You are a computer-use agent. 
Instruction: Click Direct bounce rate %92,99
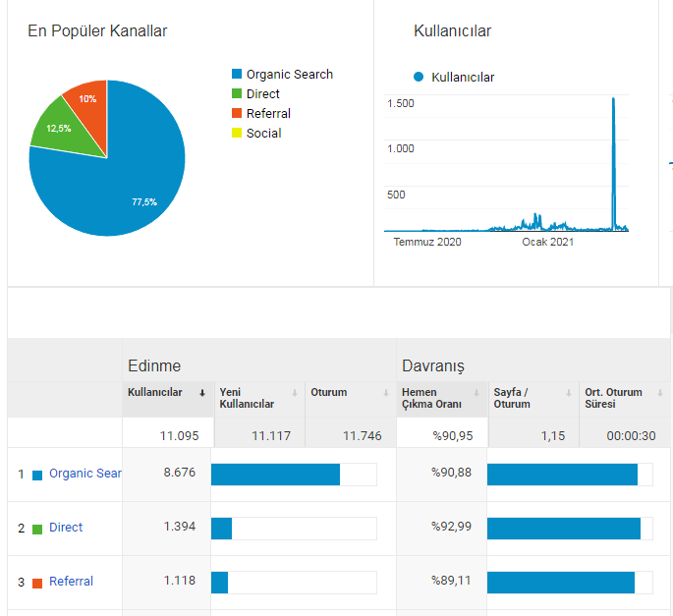pyautogui.click(x=452, y=527)
